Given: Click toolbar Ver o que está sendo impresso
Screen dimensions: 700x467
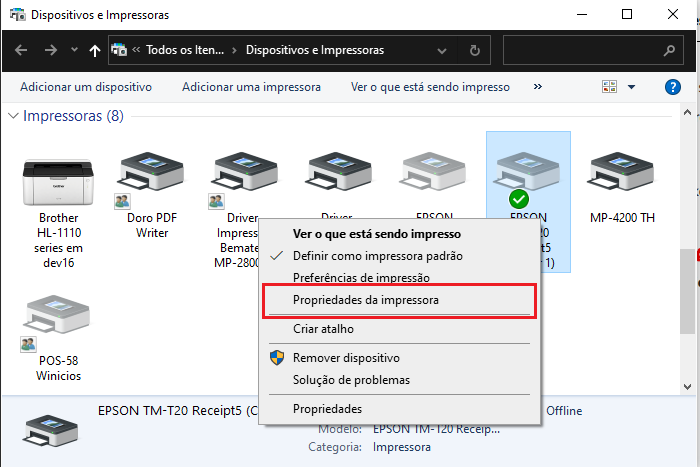Looking at the screenshot, I should coord(430,87).
